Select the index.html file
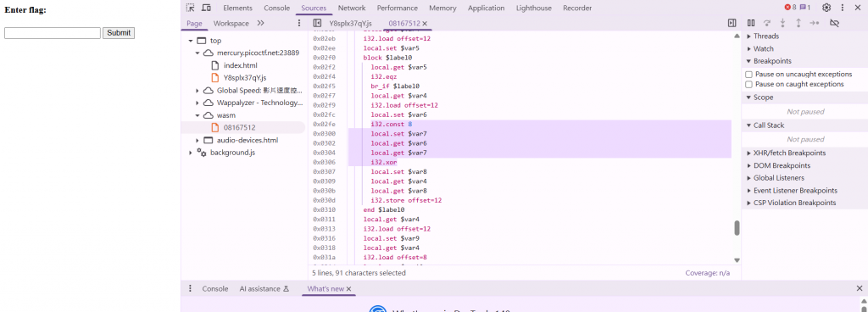This screenshot has width=868, height=312. tap(240, 65)
